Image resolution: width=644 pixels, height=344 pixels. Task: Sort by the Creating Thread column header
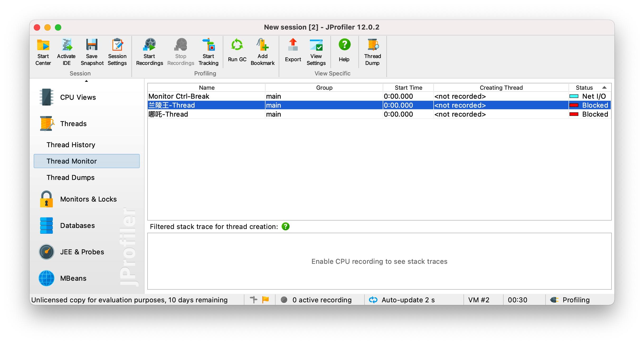(x=501, y=87)
